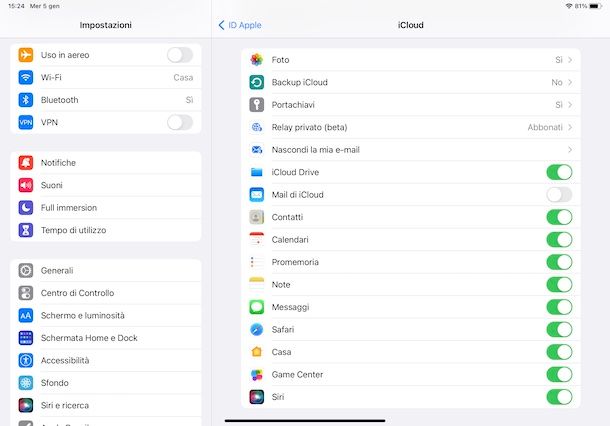Tap the Accessibilità icon
The image size is (610, 426).
click(26, 360)
